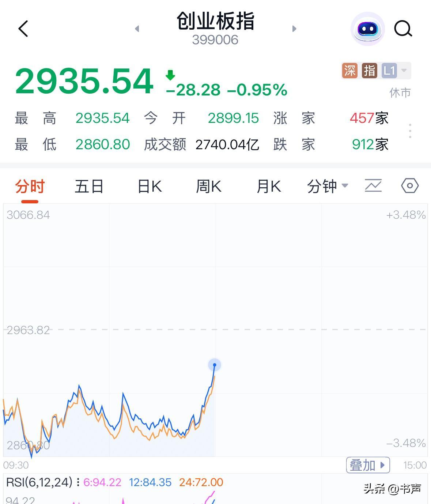Image resolution: width=431 pixels, height=504 pixels.
Task: Tap the 指 index badge
Action: pos(370,71)
